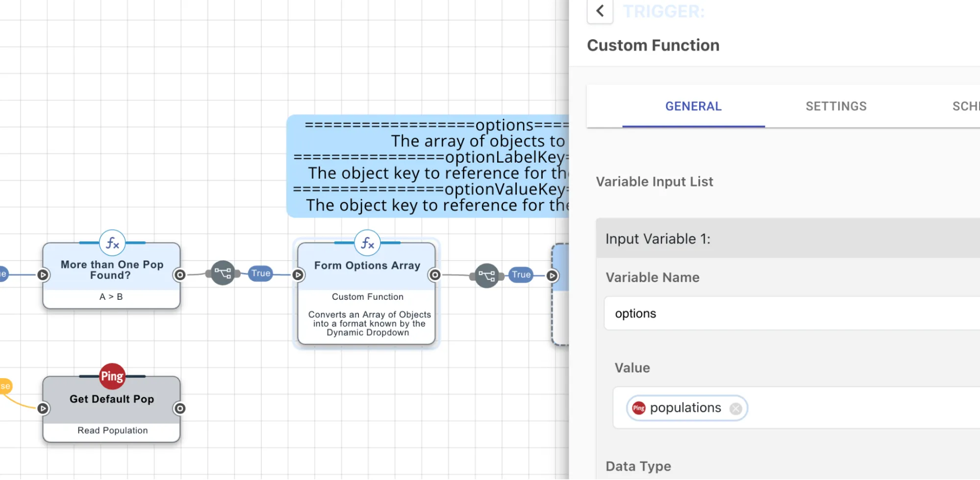The height and width of the screenshot is (480, 980).
Task: Click the Custom Function label under Form Options Array
Action: pyautogui.click(x=368, y=297)
